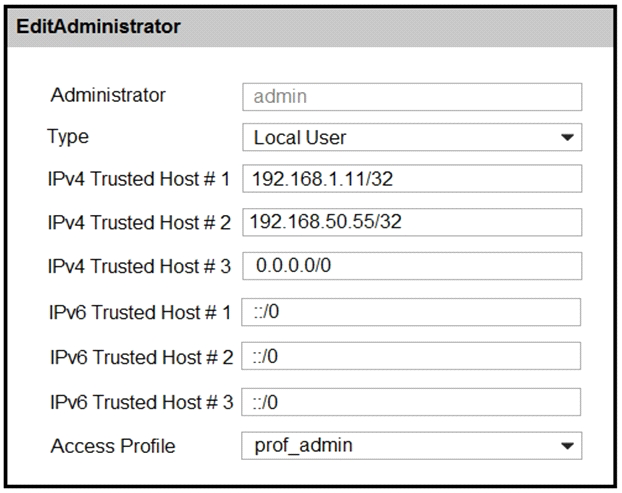Image resolution: width=622 pixels, height=493 pixels.
Task: Click the 'Administrator' field label
Action: (108, 96)
